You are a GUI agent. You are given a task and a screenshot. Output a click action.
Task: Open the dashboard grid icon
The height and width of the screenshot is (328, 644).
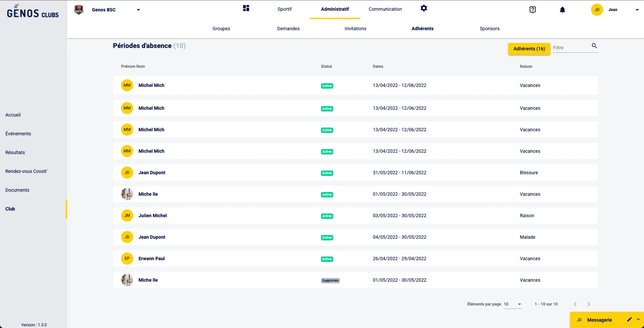[x=246, y=8]
